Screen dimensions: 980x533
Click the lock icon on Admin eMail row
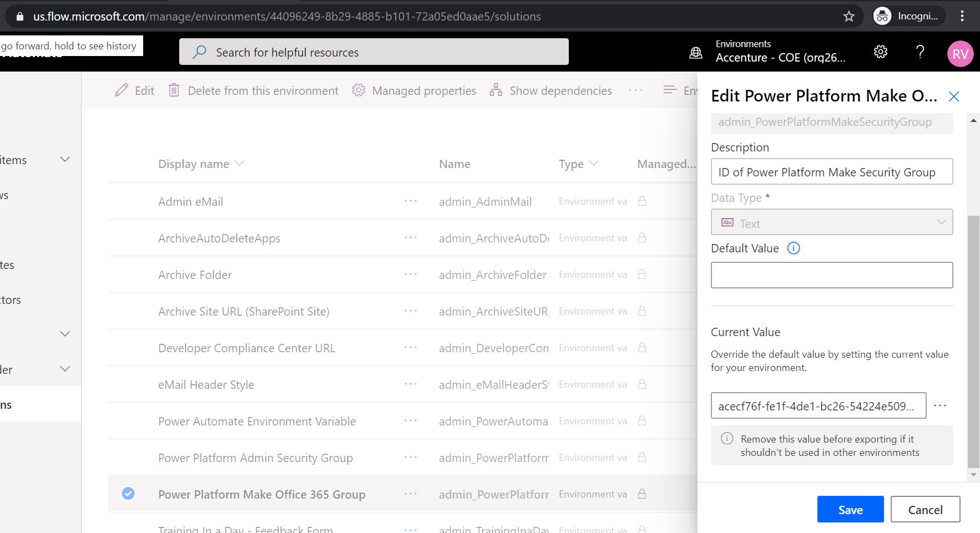[x=641, y=201]
